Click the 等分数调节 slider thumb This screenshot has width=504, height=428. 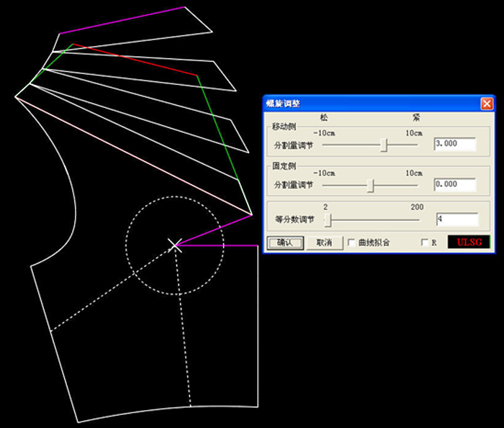click(x=328, y=220)
